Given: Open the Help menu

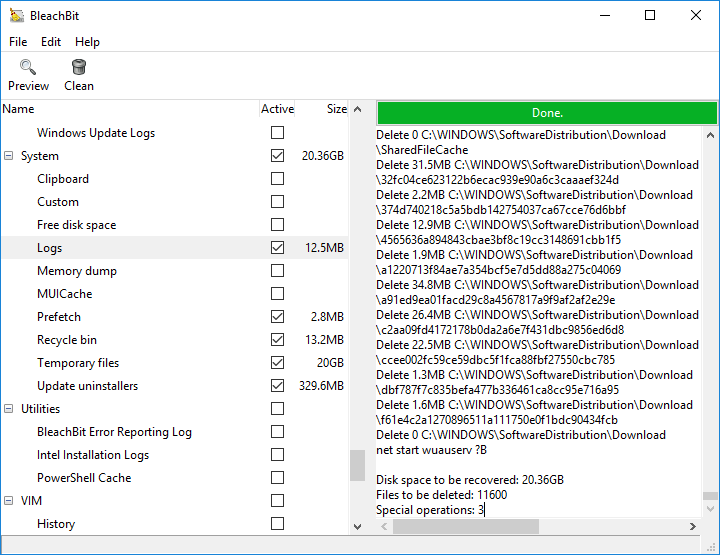Looking at the screenshot, I should (87, 42).
